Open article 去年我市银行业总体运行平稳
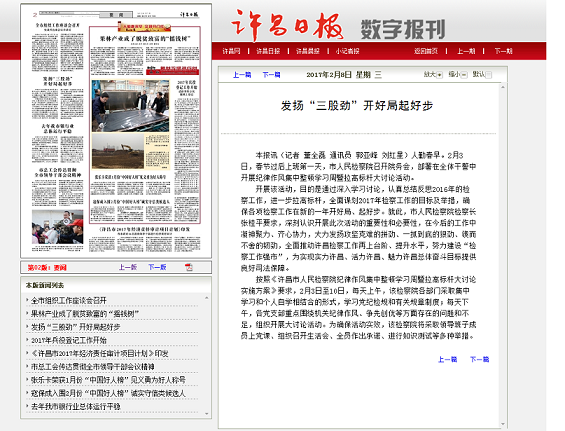 click(x=76, y=406)
